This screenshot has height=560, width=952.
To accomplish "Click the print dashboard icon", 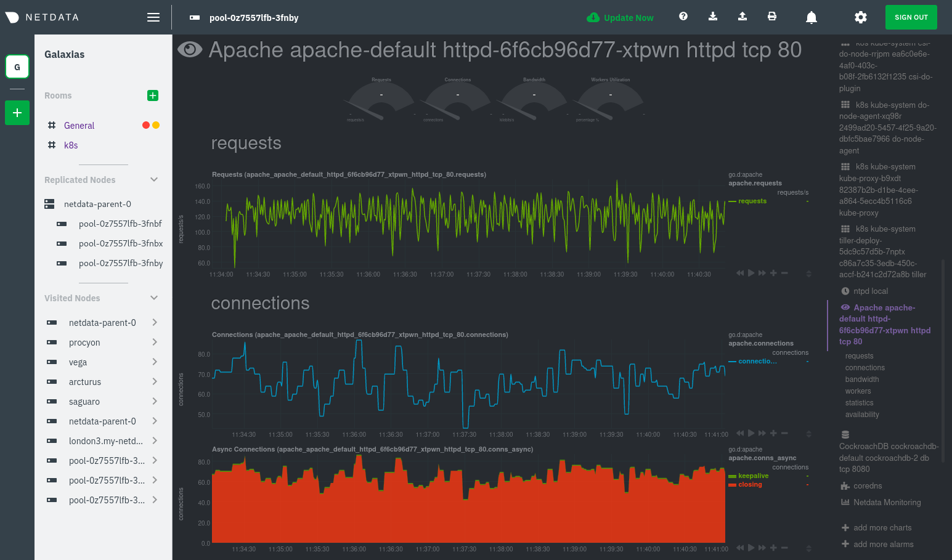I will (x=772, y=17).
